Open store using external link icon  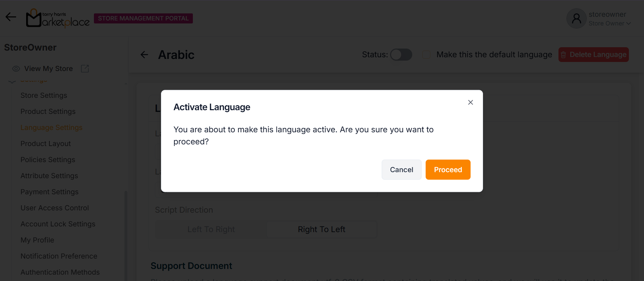[x=85, y=69]
